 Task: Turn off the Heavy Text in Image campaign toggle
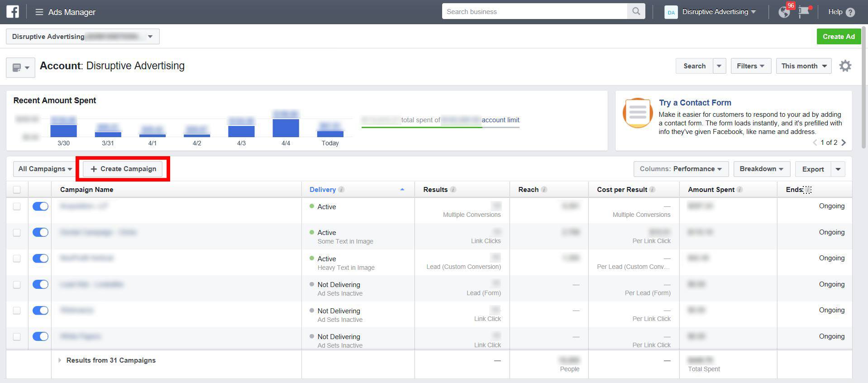coord(40,259)
